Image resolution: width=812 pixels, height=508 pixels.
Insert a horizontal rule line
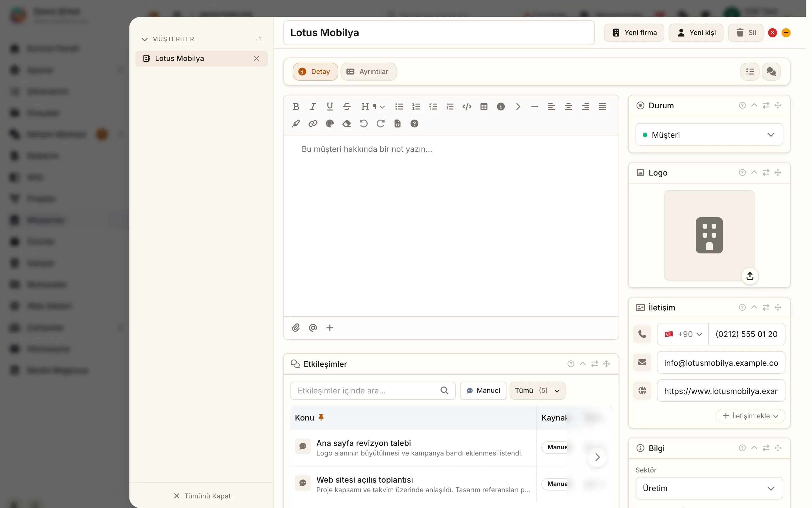(535, 106)
